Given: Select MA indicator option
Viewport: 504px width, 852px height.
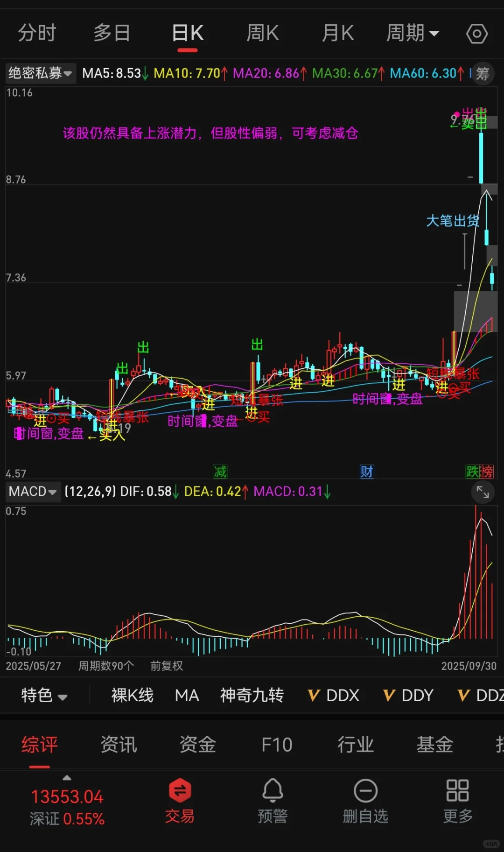Looking at the screenshot, I should tap(187, 696).
